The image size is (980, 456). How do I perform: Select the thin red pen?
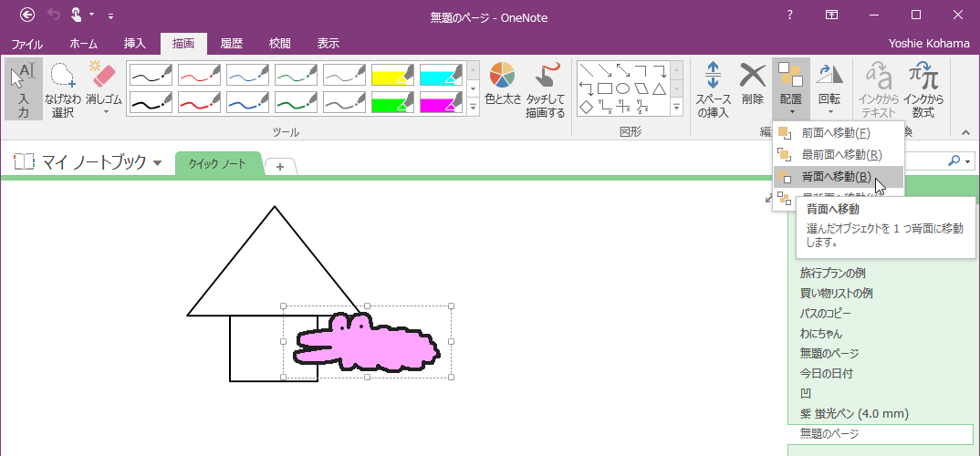click(199, 75)
